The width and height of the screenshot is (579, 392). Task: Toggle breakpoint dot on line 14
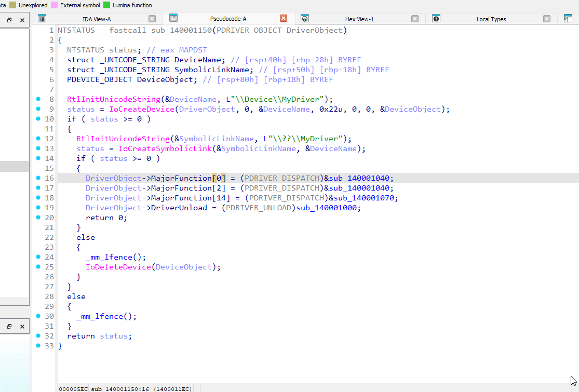point(38,158)
